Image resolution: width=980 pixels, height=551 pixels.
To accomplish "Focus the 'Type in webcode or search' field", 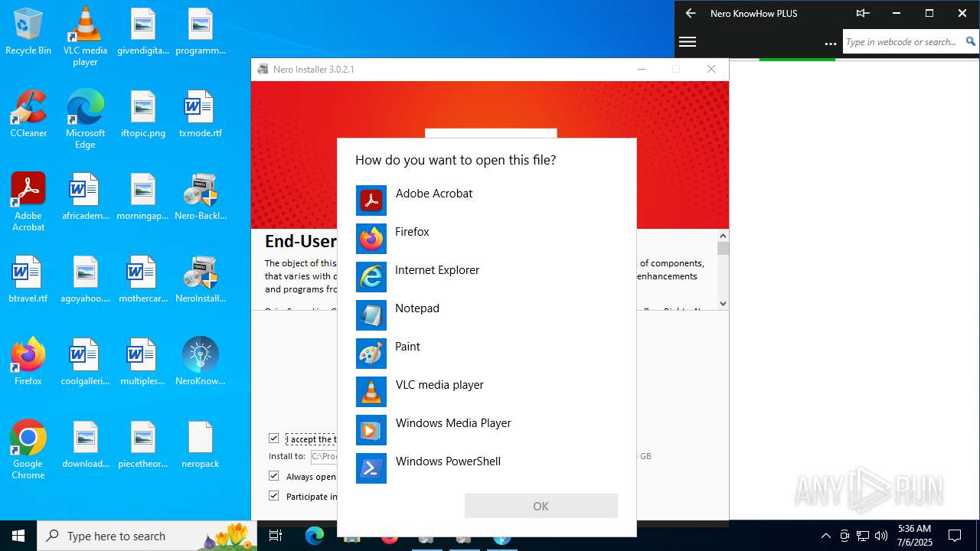I will tap(902, 42).
